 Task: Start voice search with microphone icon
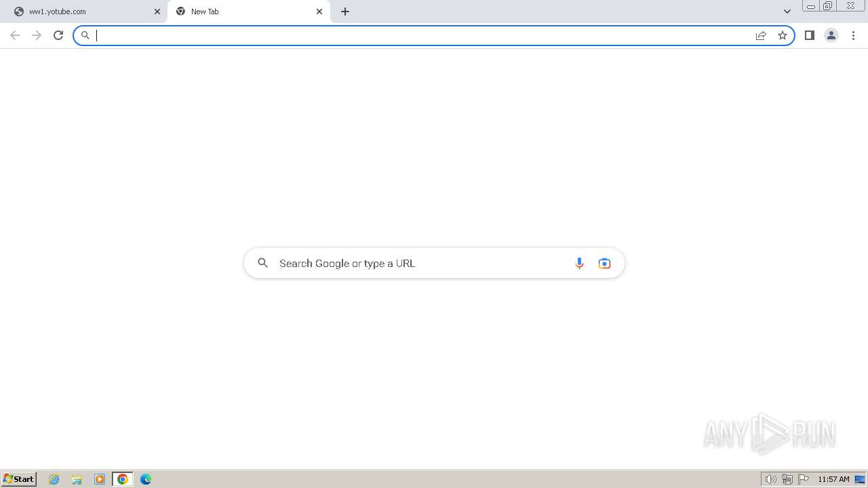579,263
